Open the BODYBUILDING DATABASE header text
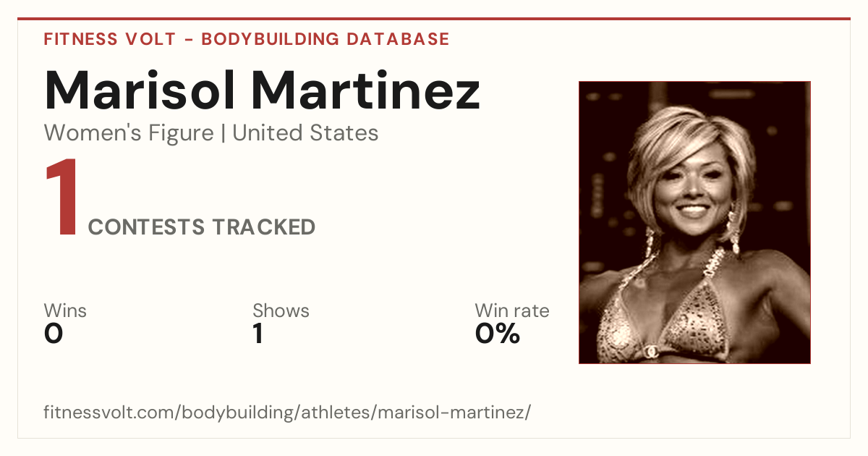This screenshot has height=456, width=868. coord(325,39)
